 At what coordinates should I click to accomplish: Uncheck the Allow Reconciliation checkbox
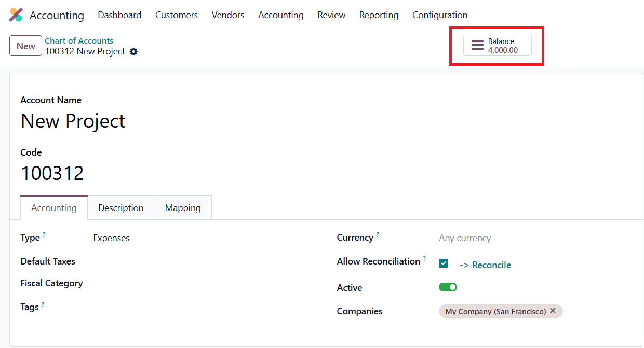443,263
